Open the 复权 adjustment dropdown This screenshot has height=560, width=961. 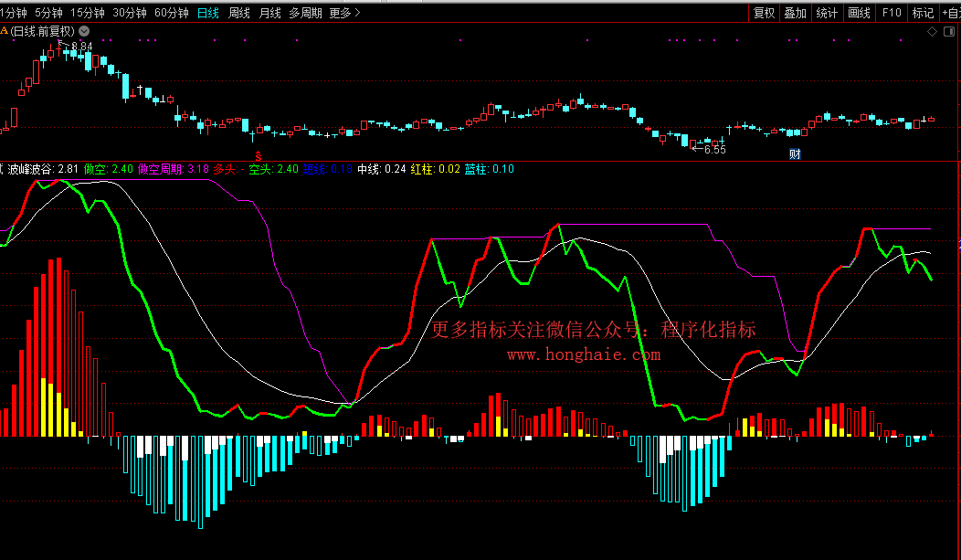(x=765, y=13)
